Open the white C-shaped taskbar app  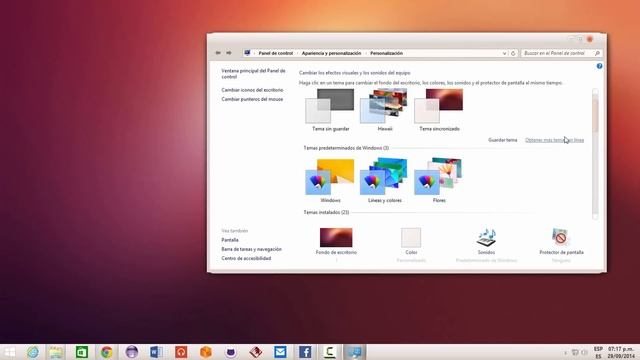(329, 352)
